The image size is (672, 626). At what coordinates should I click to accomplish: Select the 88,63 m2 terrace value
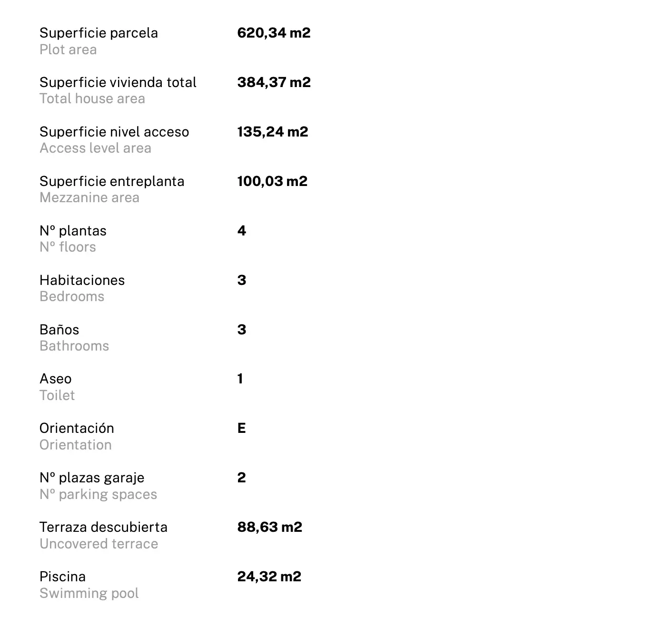click(x=269, y=527)
